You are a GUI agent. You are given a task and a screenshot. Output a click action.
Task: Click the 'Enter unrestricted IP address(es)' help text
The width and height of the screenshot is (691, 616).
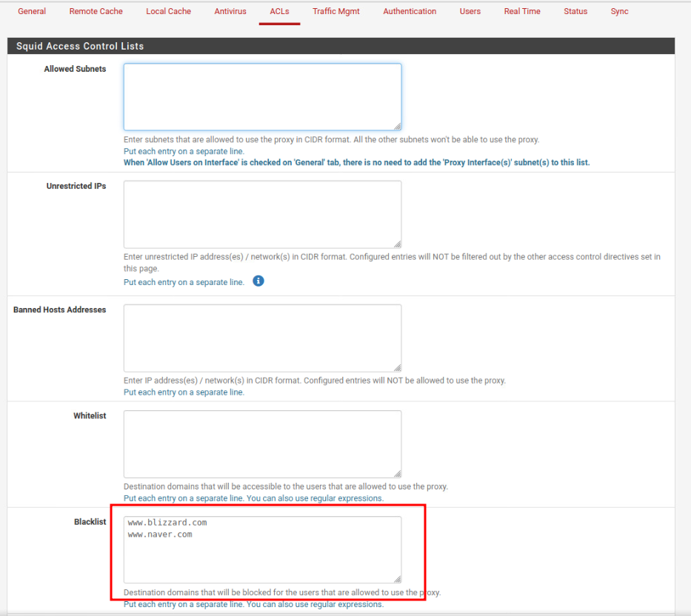tap(392, 263)
